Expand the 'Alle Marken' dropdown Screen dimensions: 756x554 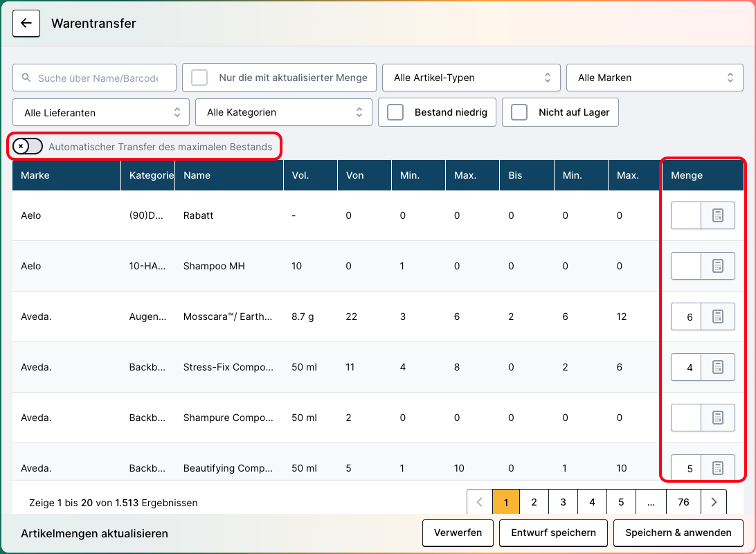[x=655, y=78]
